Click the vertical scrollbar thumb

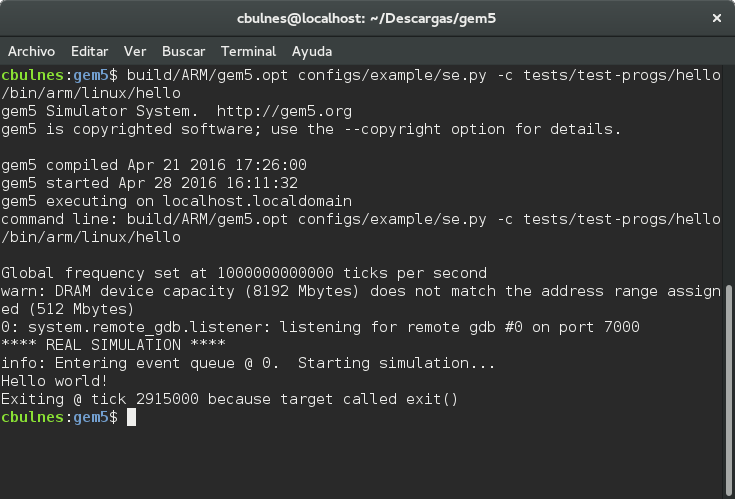pos(729,390)
